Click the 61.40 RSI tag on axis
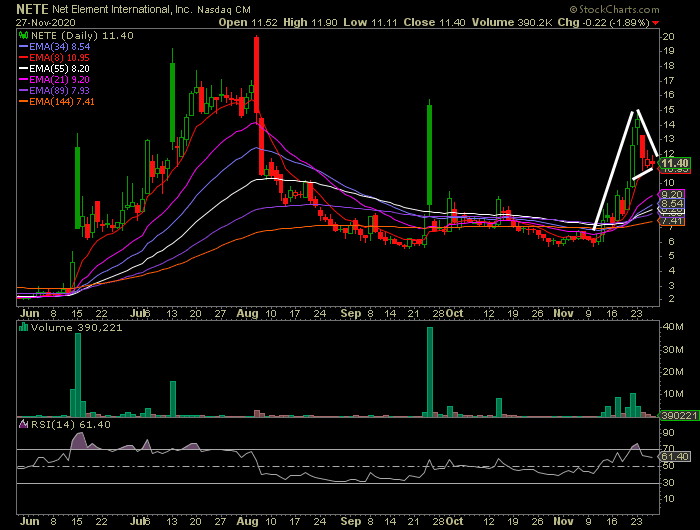This screenshot has height=530, width=700. [675, 456]
